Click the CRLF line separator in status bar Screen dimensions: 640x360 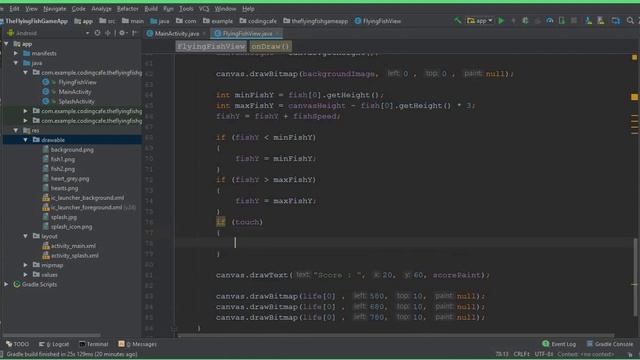[521, 354]
